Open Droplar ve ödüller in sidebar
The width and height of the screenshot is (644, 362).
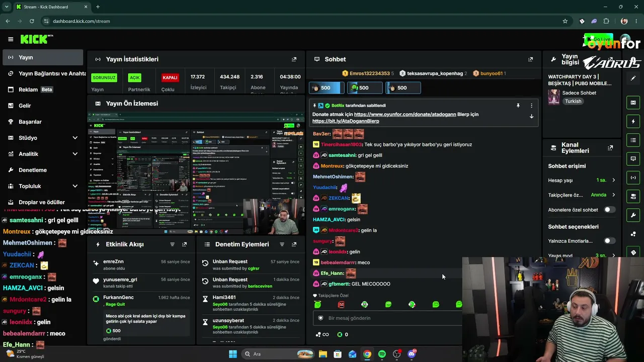coord(43,202)
